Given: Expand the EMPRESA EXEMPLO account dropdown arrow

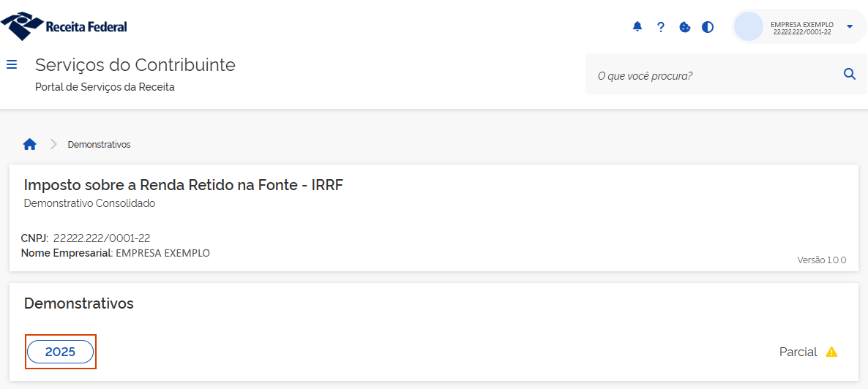Looking at the screenshot, I should 850,26.
